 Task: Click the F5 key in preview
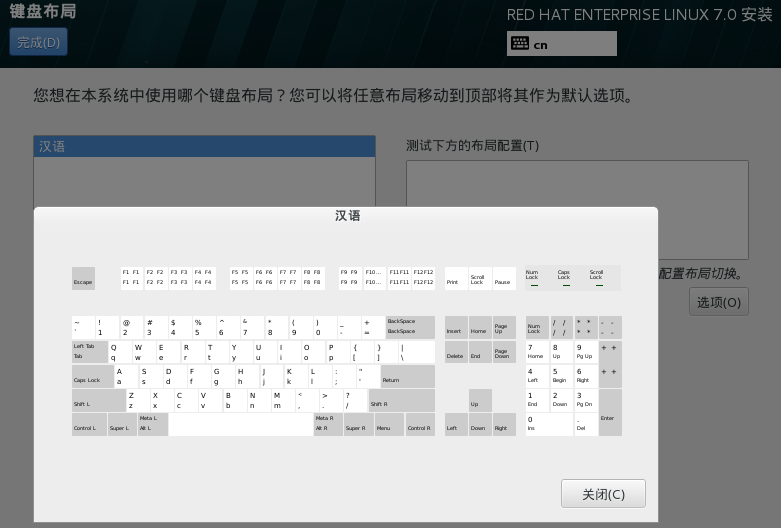241,278
